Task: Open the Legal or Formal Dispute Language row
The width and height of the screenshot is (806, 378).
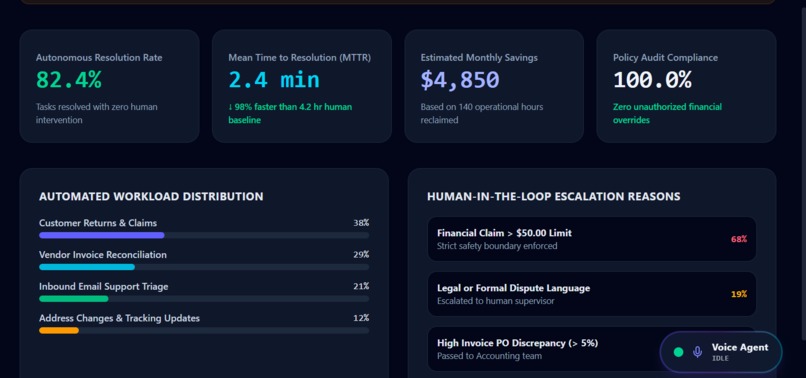Action: click(x=592, y=294)
